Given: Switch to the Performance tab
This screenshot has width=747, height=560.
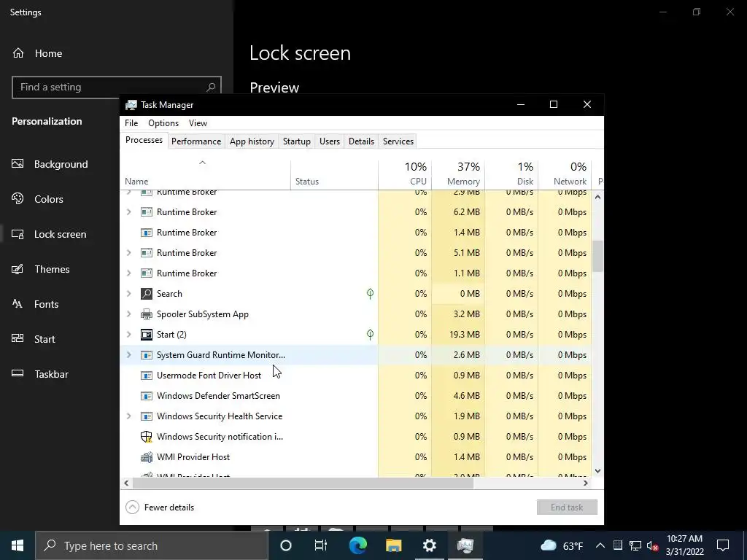Looking at the screenshot, I should [x=196, y=141].
